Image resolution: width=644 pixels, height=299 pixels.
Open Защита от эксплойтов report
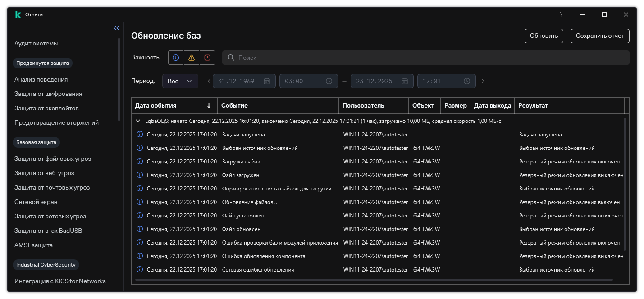pyautogui.click(x=46, y=109)
